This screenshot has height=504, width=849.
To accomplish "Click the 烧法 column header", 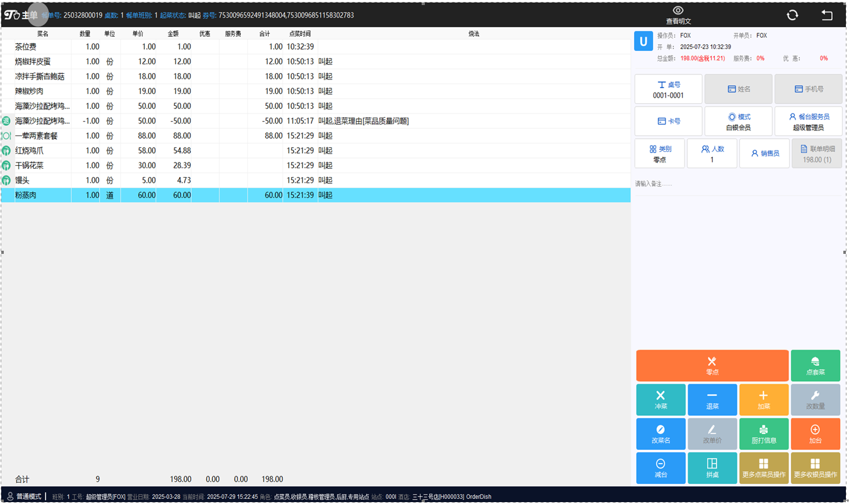I will [x=474, y=33].
